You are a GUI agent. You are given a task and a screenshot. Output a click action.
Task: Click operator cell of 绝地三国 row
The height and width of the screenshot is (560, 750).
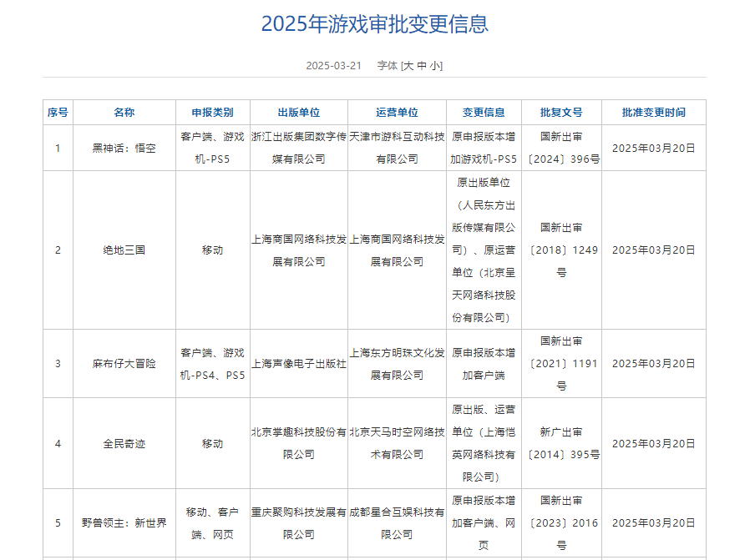click(x=397, y=250)
